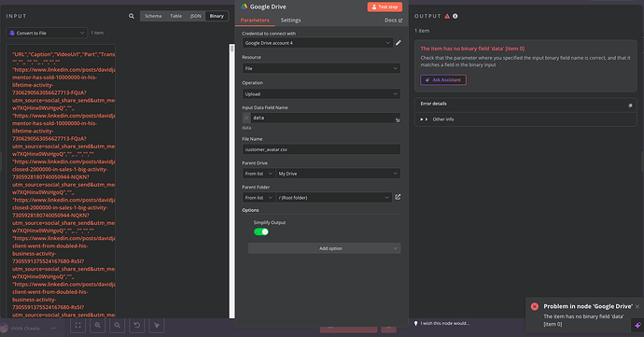
Task: Dismiss the Problem in node notification
Action: (x=637, y=306)
